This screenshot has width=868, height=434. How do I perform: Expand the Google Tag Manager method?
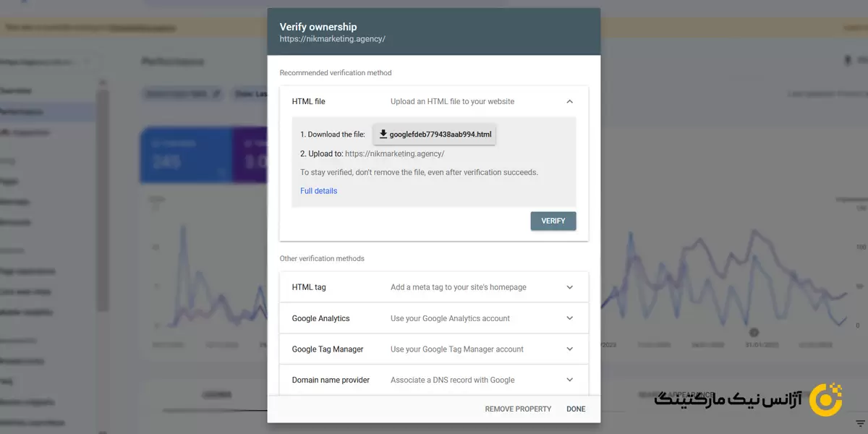click(x=570, y=349)
